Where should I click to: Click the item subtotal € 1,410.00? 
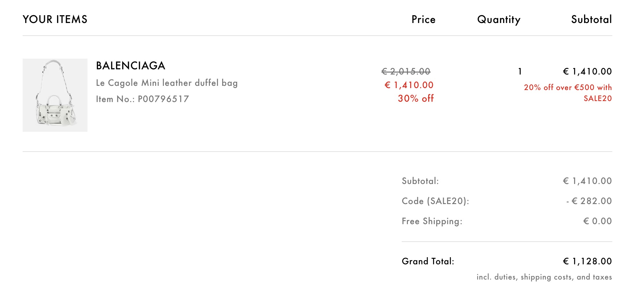(587, 72)
